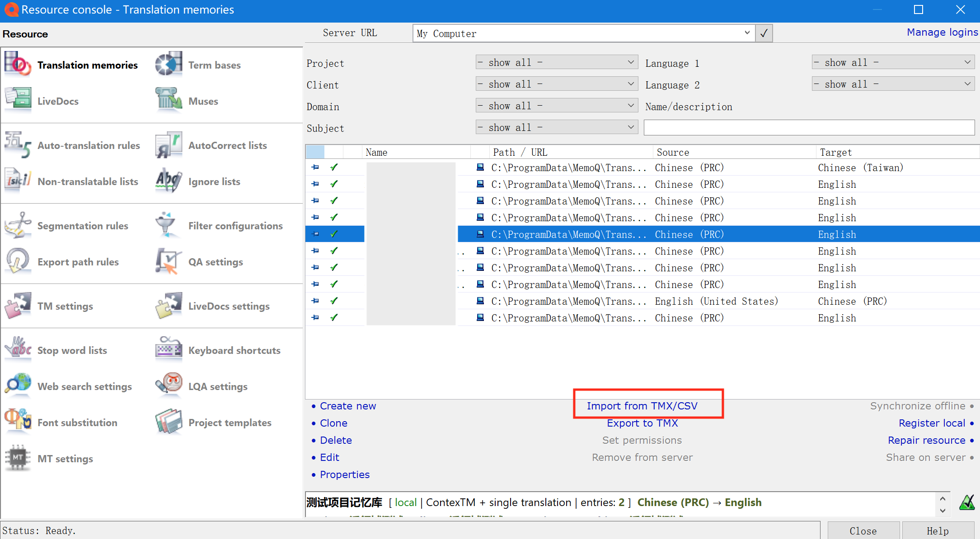Sort by the Name column header
The height and width of the screenshot is (539, 980).
coord(416,152)
